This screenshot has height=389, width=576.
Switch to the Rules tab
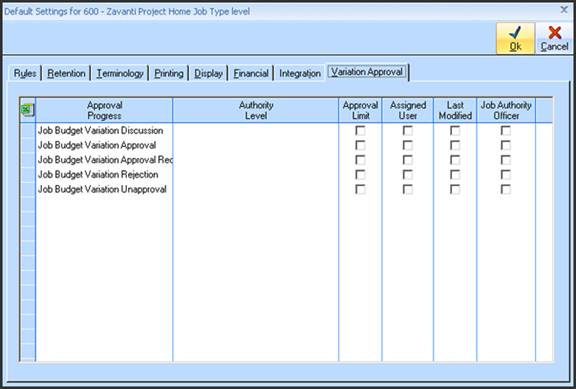click(25, 73)
